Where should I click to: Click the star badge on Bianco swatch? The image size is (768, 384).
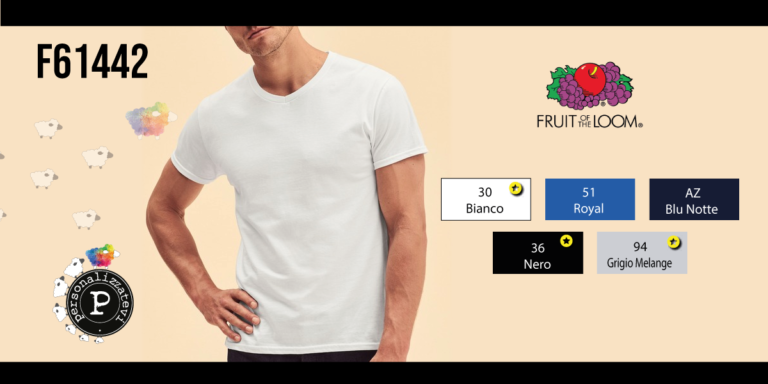coord(516,189)
